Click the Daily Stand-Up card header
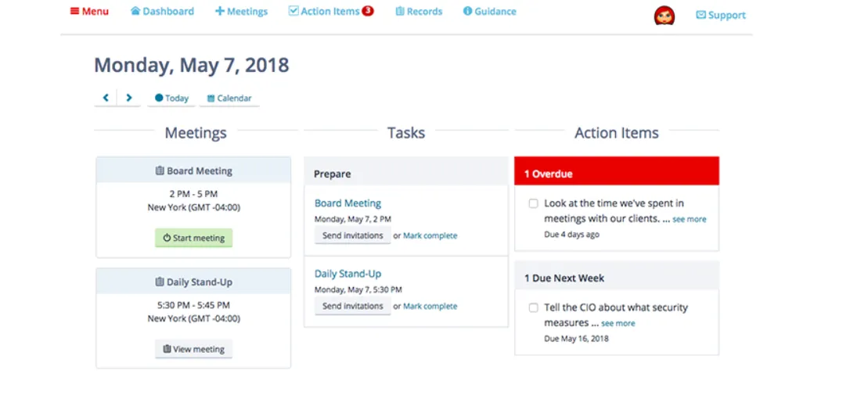 pyautogui.click(x=194, y=282)
